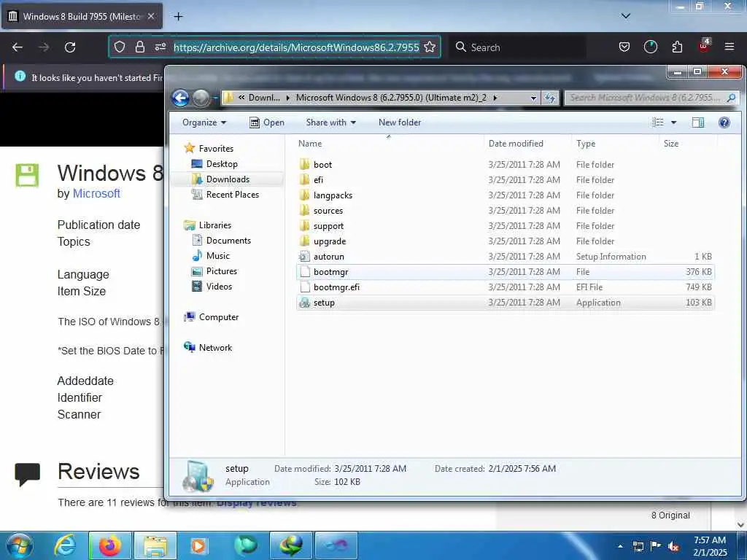Show hidden tray icons arrow

coord(620,546)
